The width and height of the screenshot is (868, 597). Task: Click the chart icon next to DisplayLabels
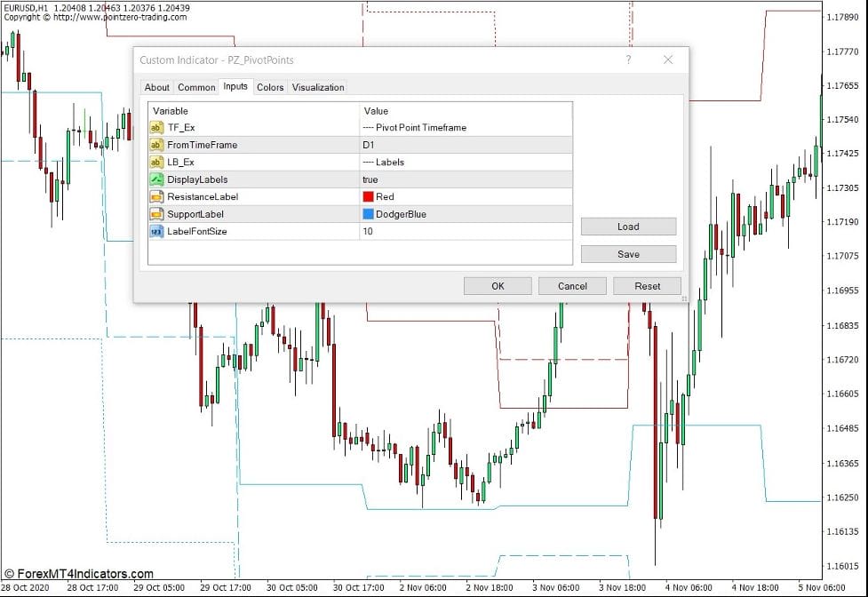[155, 179]
